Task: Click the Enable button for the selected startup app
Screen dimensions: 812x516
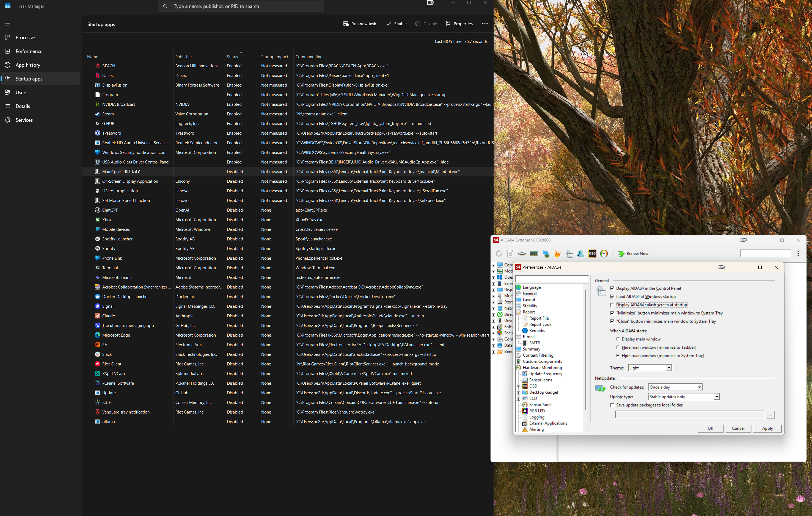Action: coord(396,24)
